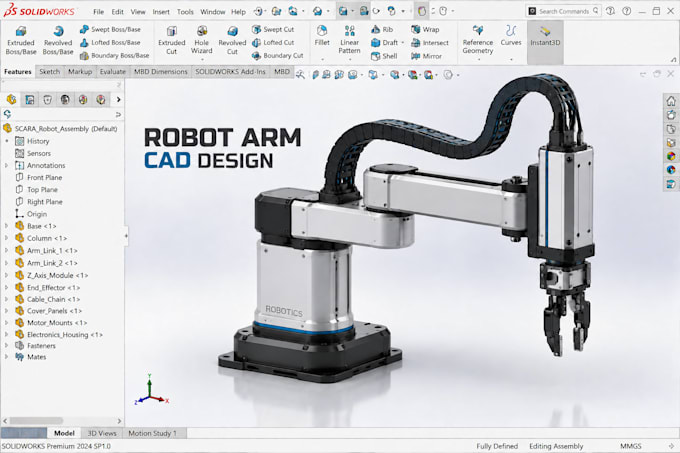The image size is (680, 453).
Task: Select the Draft tool
Action: (385, 42)
